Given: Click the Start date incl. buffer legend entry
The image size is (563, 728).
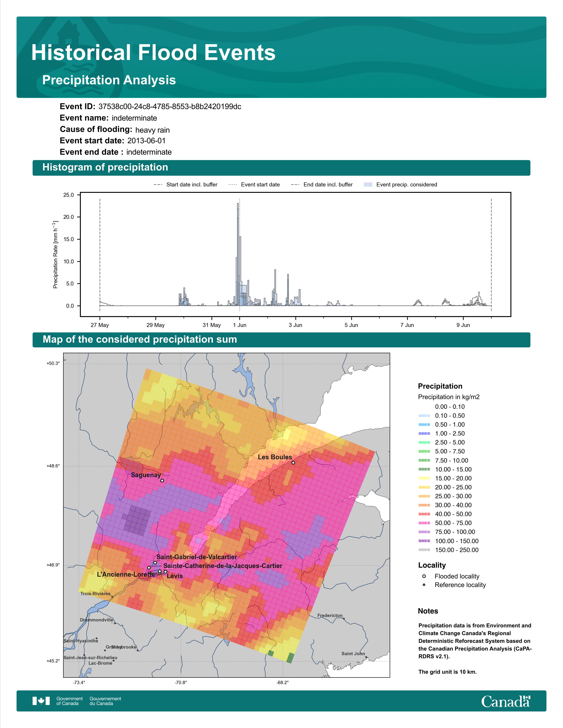Looking at the screenshot, I should click(185, 185).
